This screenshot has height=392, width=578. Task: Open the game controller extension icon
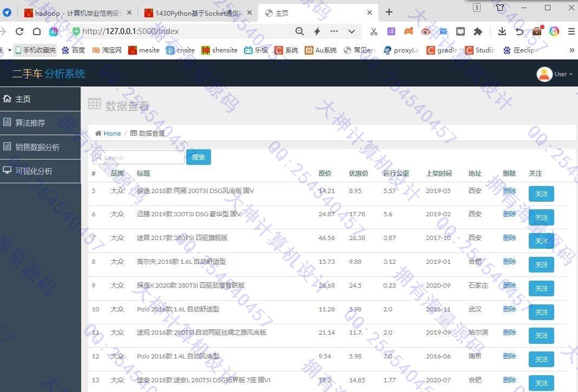coord(409,31)
